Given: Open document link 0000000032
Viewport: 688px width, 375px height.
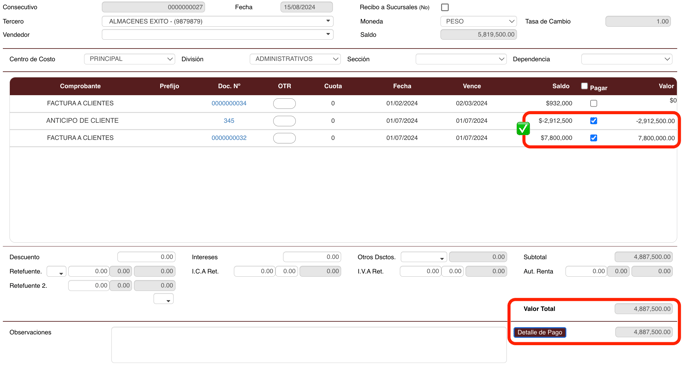Looking at the screenshot, I should 229,138.
